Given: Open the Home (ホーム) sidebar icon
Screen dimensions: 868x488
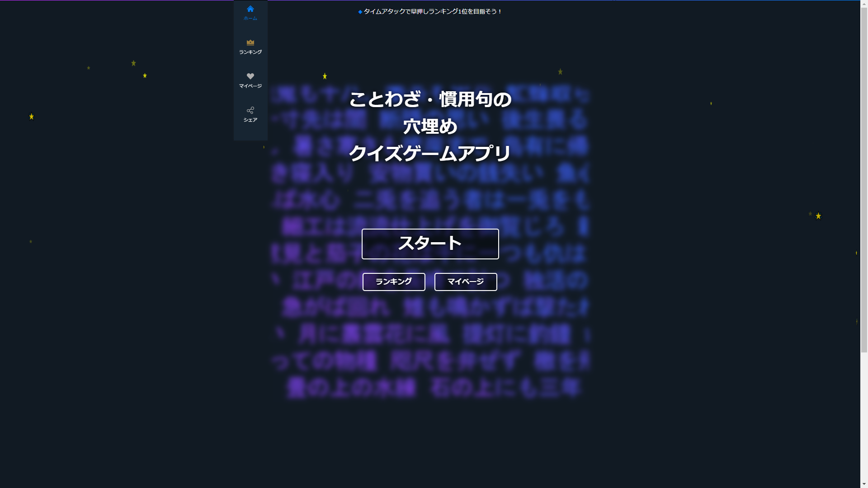Looking at the screenshot, I should click(x=250, y=13).
